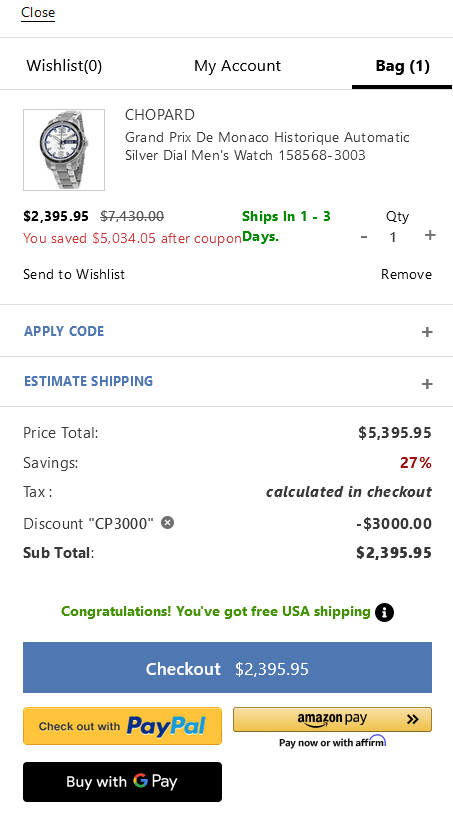Buy with Google Pay

click(123, 782)
